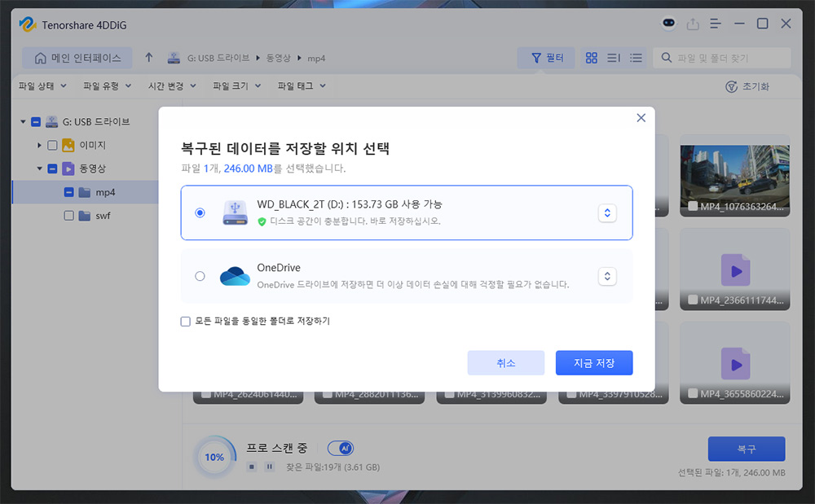The height and width of the screenshot is (504, 815).
Task: Open the MP4_3655860224 video file icon
Action: coord(735,364)
